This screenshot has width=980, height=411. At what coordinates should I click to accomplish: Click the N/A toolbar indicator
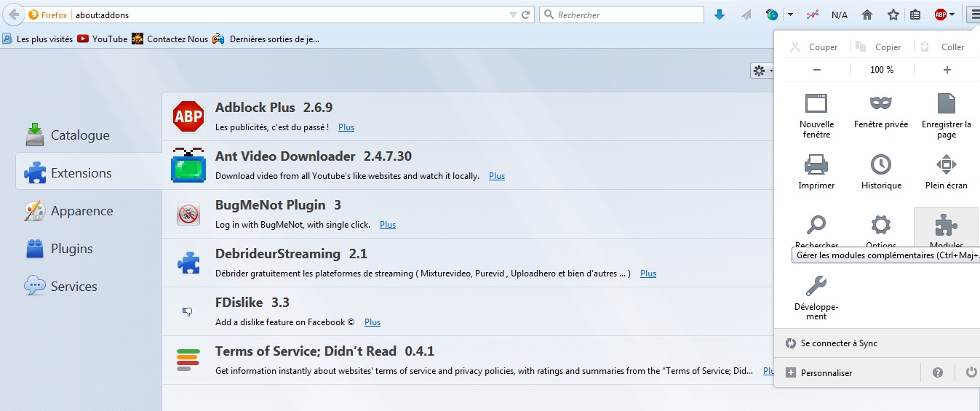coord(840,15)
